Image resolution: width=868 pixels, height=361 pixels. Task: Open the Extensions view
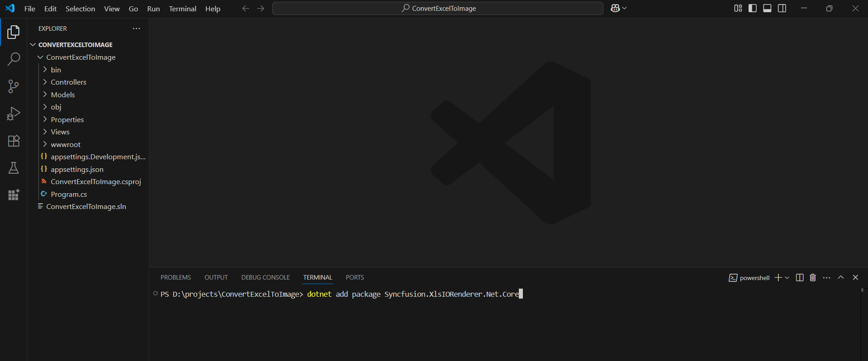[x=14, y=141]
